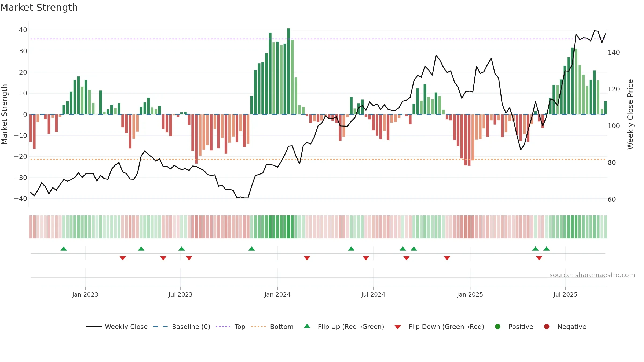Screen dimensions: 644x362
Task: Click the orange dotted Bottom threshold line
Action: tap(318, 159)
